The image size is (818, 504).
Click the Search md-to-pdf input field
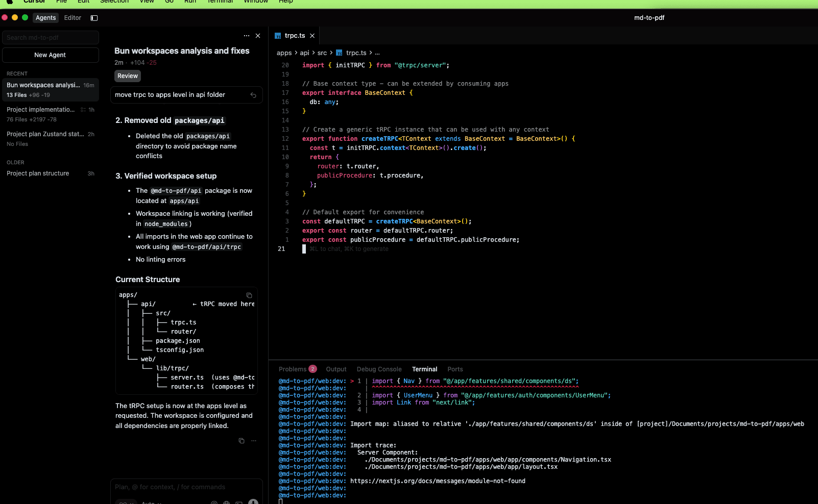(50, 38)
